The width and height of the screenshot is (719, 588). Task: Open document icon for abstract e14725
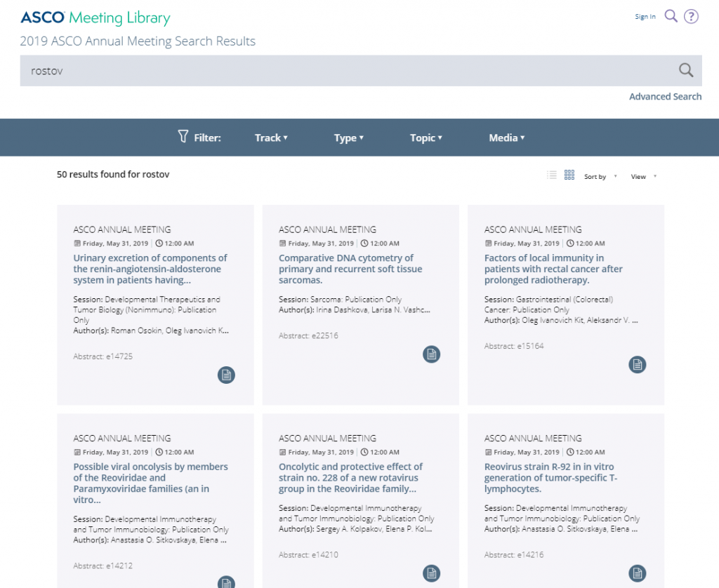226,375
